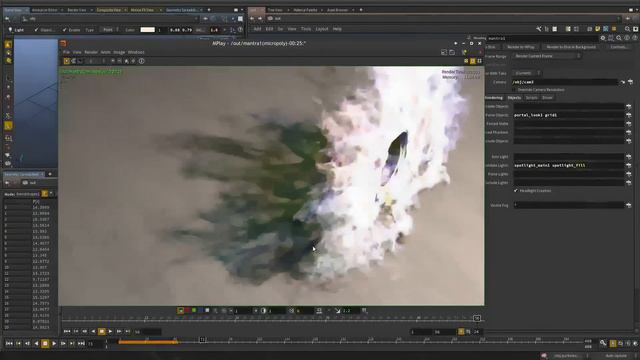The width and height of the screenshot is (640, 360).
Task: Open object chooser beside Force Objects field
Action: pyautogui.click(x=629, y=115)
